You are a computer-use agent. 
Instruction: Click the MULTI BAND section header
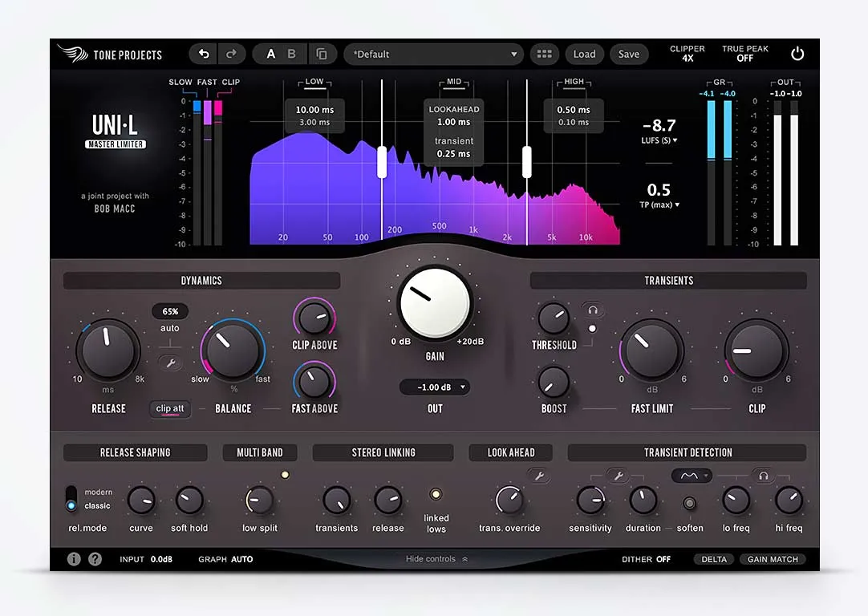tap(260, 452)
